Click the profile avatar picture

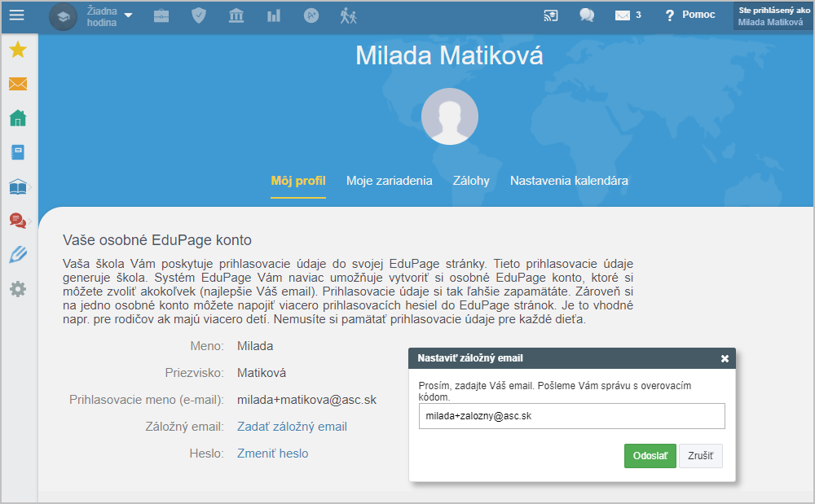coord(450,116)
